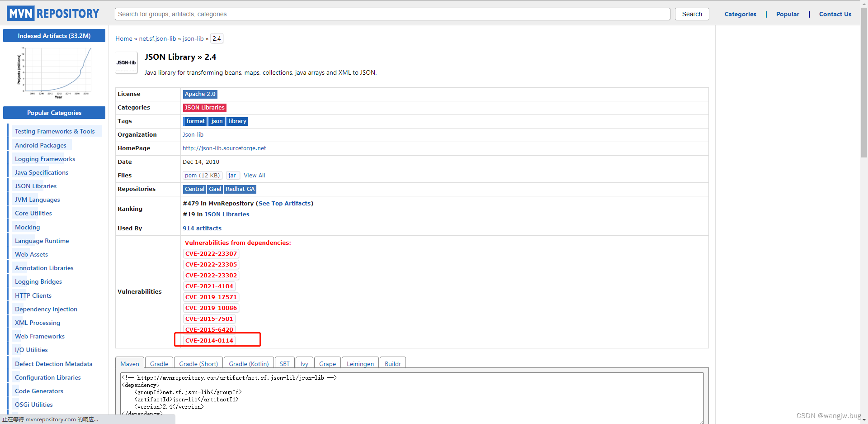Click the JSON-lib project icon

tap(126, 62)
